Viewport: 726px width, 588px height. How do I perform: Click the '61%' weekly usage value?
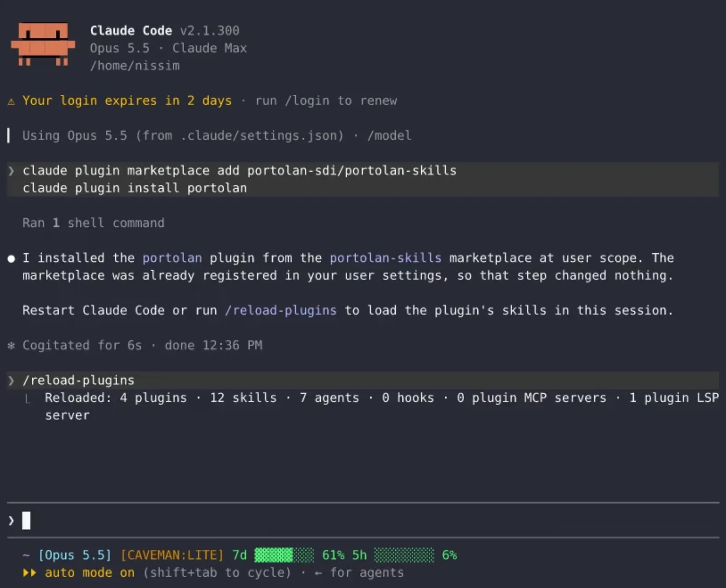point(334,555)
